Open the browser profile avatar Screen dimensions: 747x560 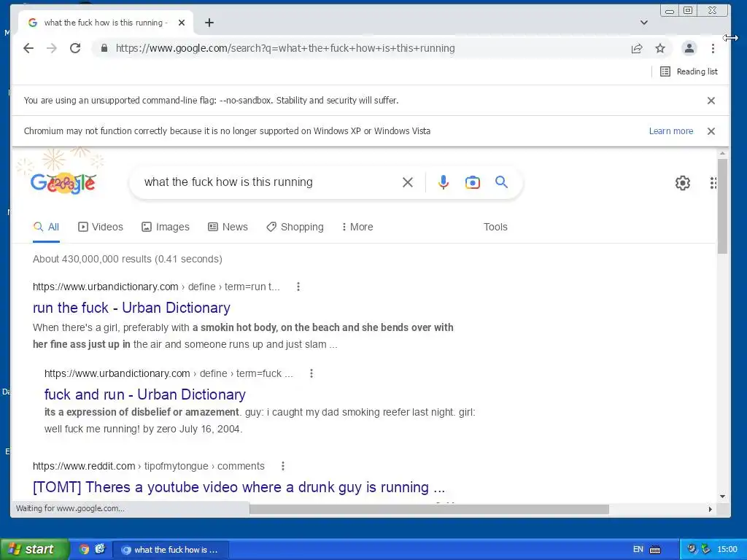click(x=689, y=48)
